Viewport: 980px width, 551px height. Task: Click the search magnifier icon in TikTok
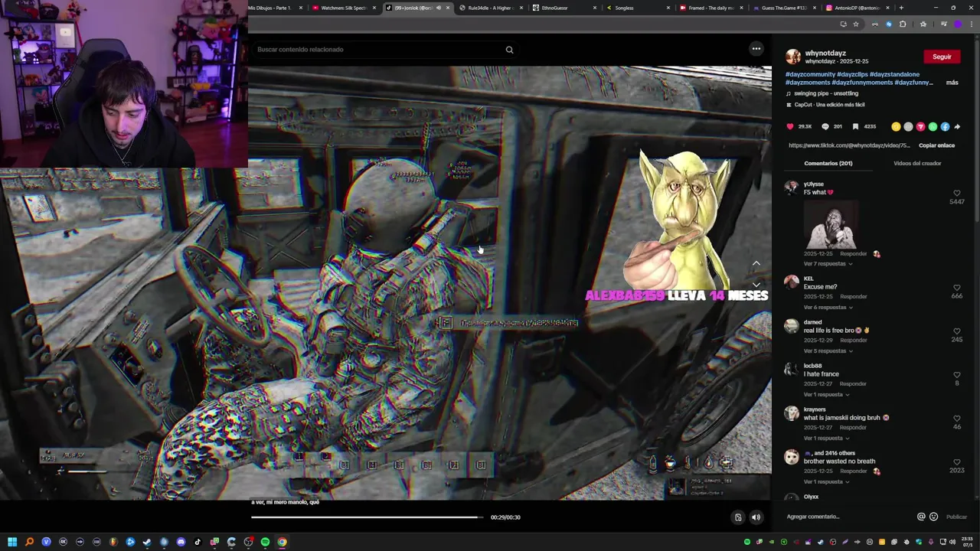[509, 50]
